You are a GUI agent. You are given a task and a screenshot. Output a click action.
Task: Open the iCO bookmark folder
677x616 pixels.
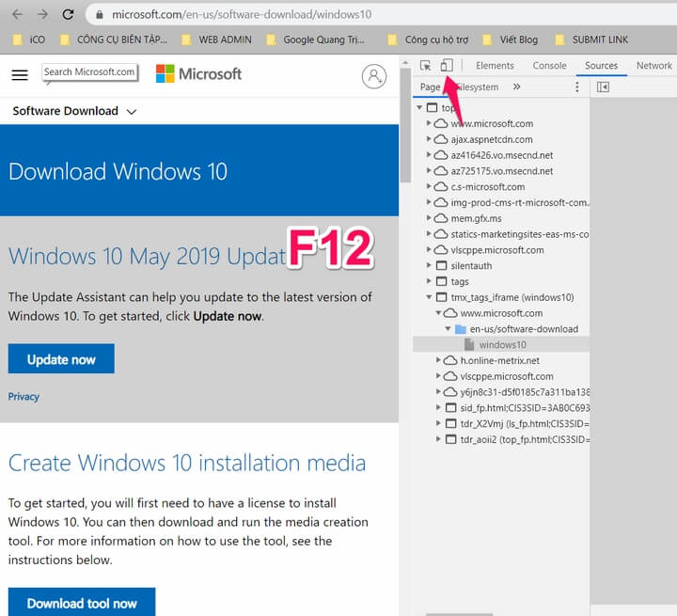pos(29,39)
